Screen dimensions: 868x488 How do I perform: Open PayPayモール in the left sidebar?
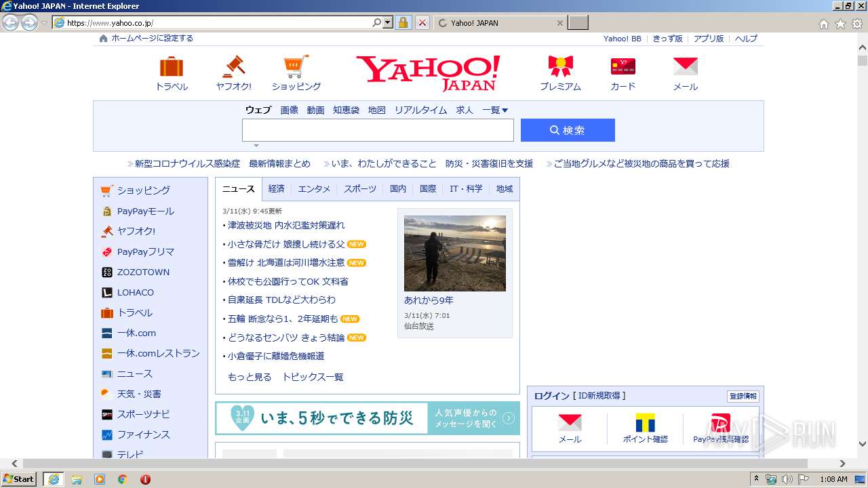[145, 211]
